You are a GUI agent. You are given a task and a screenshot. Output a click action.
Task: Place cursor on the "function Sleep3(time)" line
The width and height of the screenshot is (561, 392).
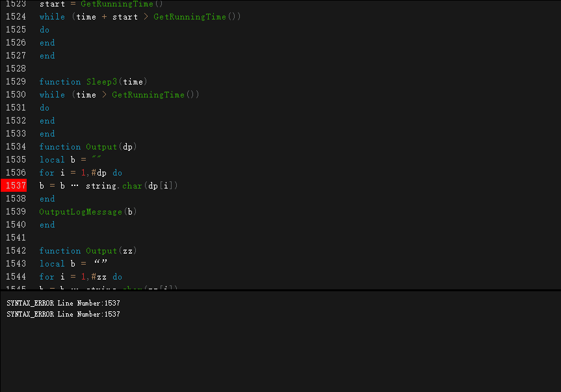[x=93, y=82]
